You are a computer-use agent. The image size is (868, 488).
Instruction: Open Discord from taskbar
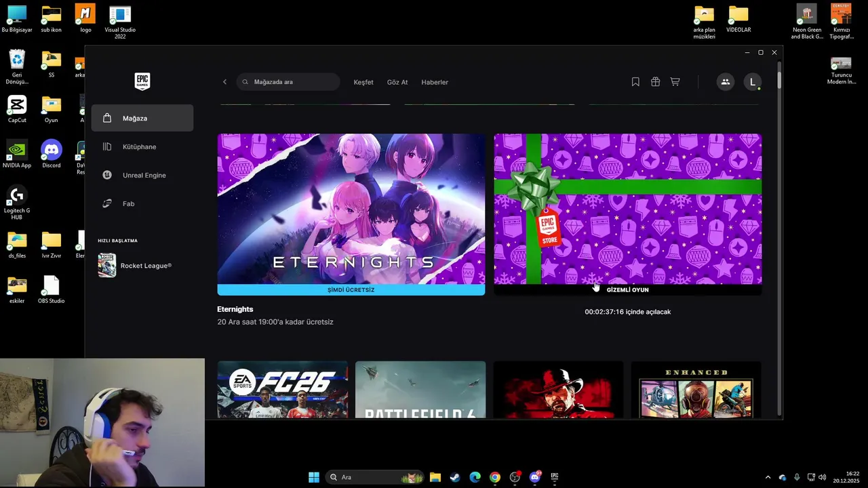(534, 477)
